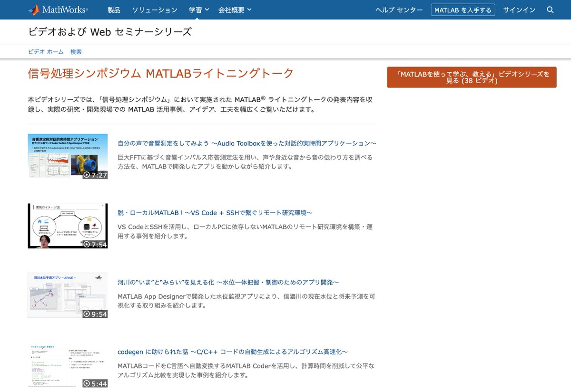Open the Audio Toolbox video title link
Screen dimensions: 571x392
tap(247, 143)
